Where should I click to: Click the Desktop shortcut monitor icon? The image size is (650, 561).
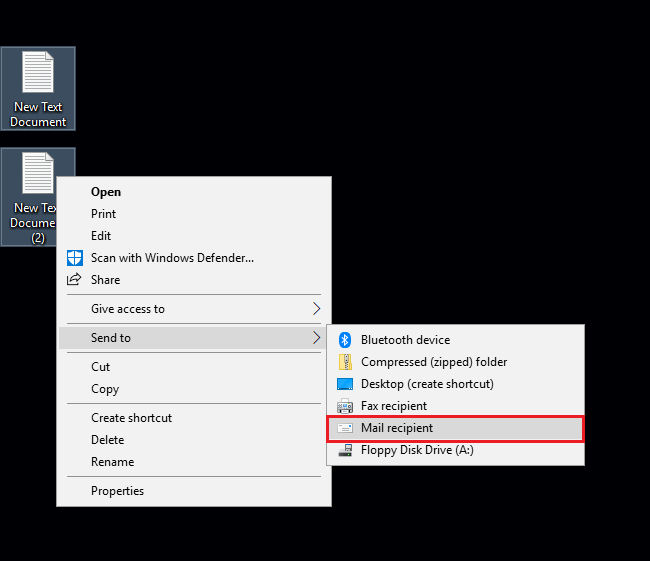coord(345,384)
